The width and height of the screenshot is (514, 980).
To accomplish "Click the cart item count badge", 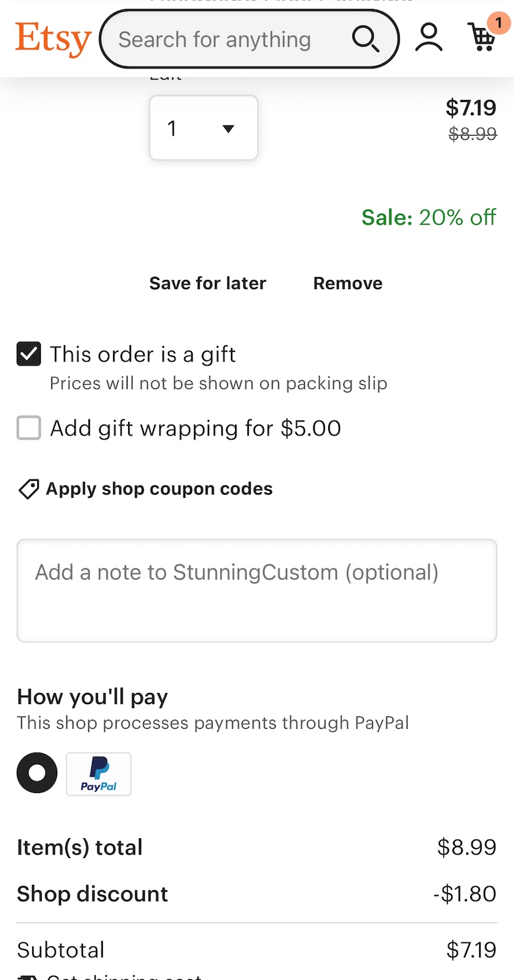I will [x=498, y=23].
